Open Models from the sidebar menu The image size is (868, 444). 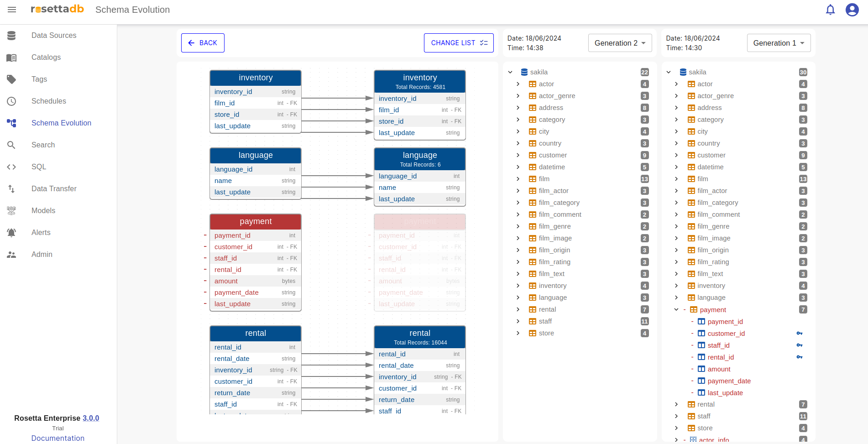(x=43, y=211)
